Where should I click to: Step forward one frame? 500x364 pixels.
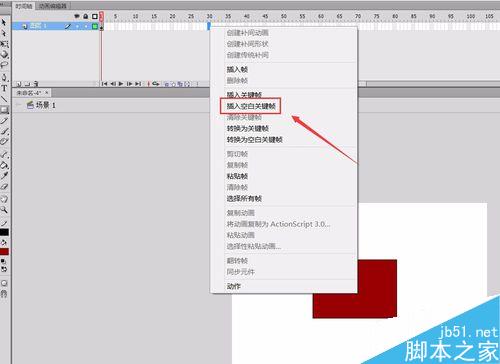point(129,84)
